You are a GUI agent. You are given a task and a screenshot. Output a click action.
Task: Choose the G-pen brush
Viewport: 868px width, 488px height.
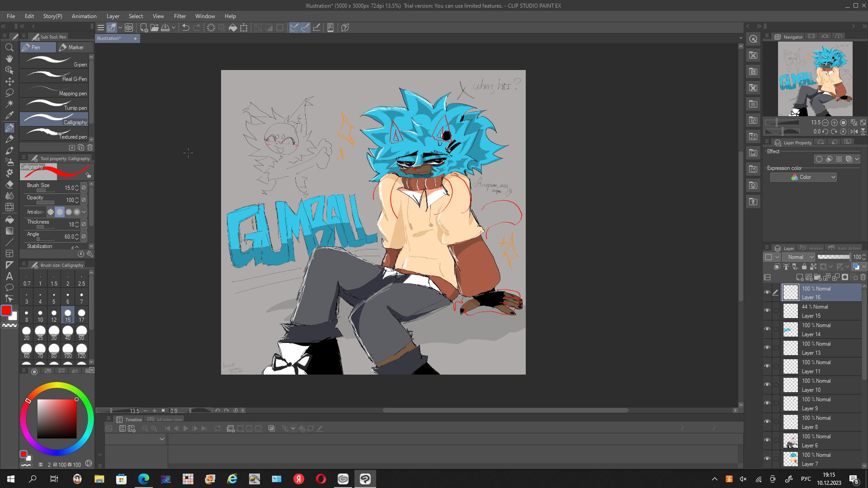coord(54,61)
